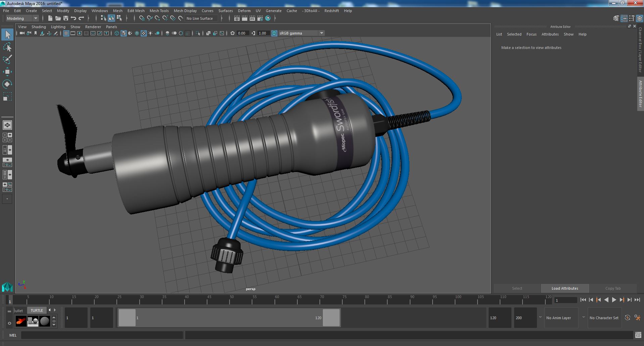
Task: Click No Live Surface field
Action: click(201, 18)
